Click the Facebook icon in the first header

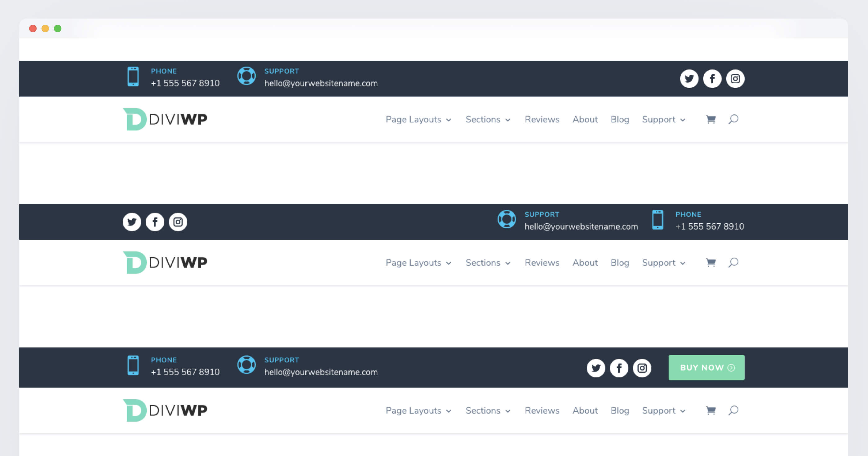pyautogui.click(x=712, y=79)
